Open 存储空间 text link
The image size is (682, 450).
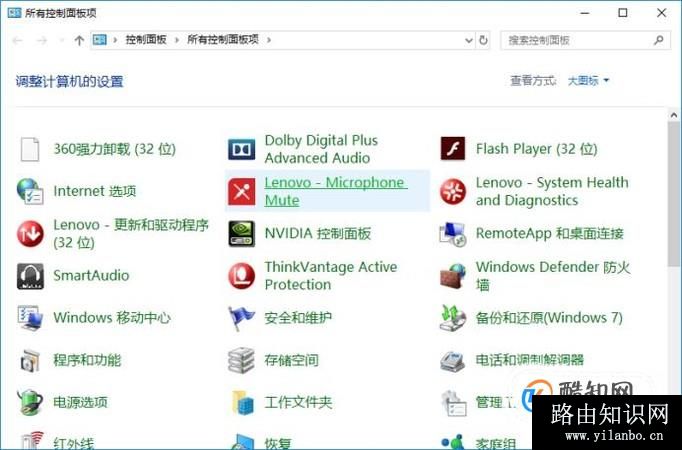[291, 360]
